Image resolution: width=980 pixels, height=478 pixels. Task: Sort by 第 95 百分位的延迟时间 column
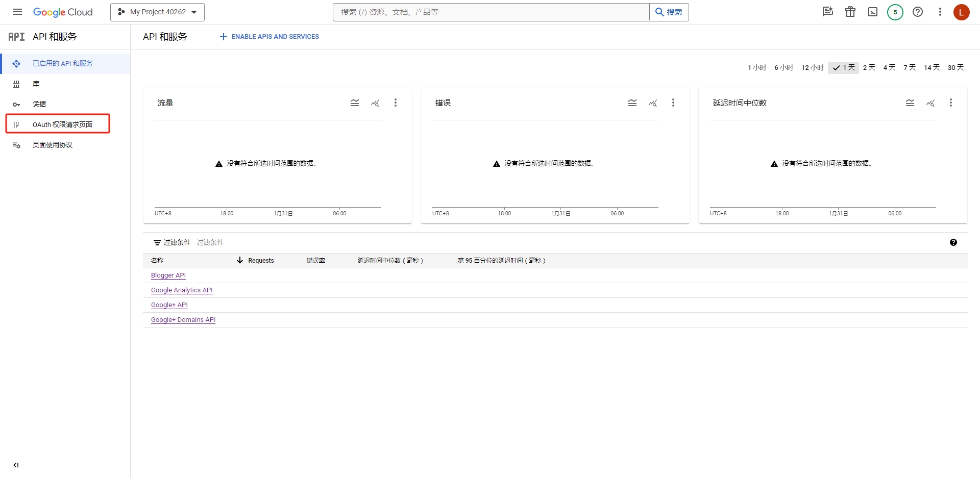[x=502, y=261]
